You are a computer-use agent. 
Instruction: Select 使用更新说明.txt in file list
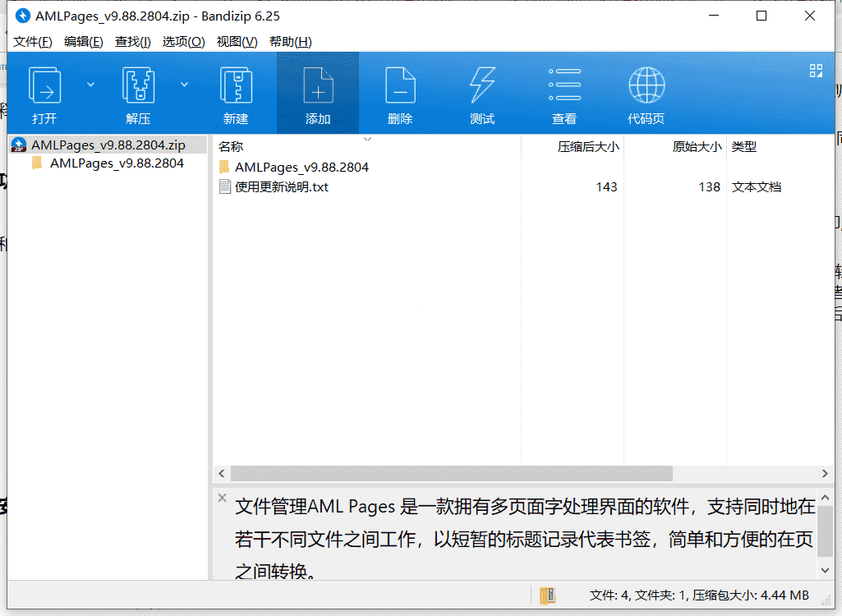coord(282,187)
